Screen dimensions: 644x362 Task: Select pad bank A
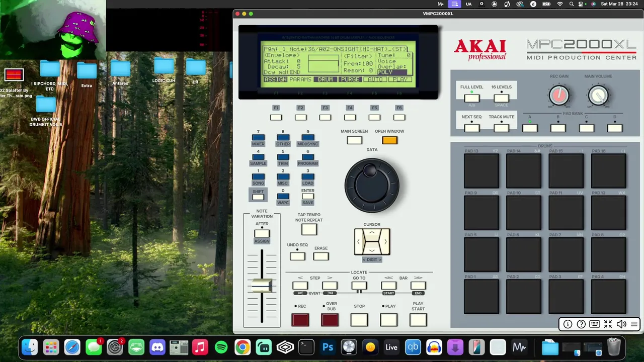530,128
